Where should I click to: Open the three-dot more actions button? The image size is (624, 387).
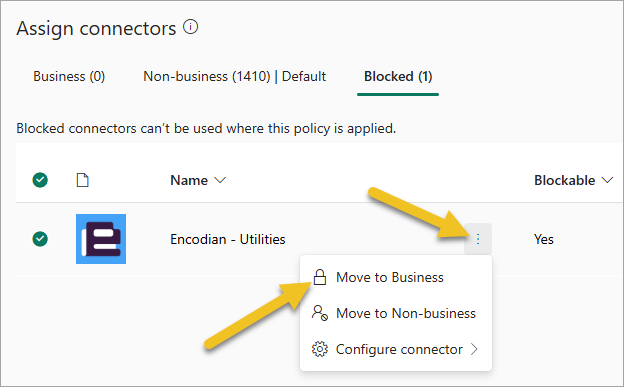pyautogui.click(x=478, y=239)
